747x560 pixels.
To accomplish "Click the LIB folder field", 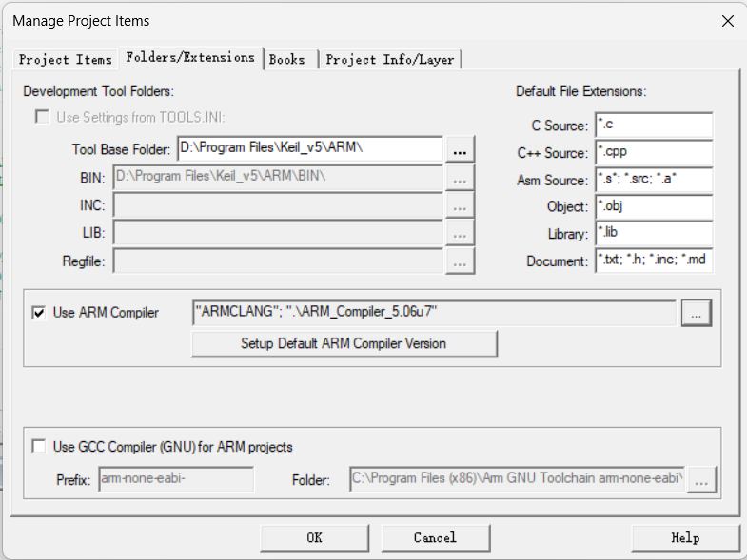I will click(x=278, y=233).
